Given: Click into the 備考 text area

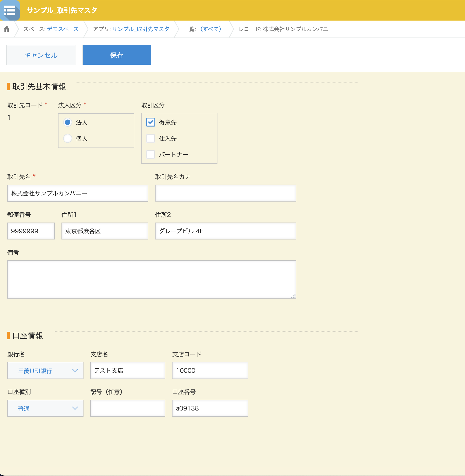Looking at the screenshot, I should tap(151, 279).
